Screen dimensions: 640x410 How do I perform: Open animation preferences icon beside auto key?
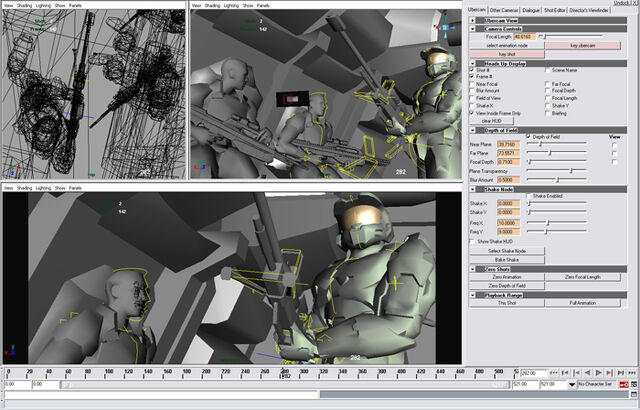click(634, 384)
